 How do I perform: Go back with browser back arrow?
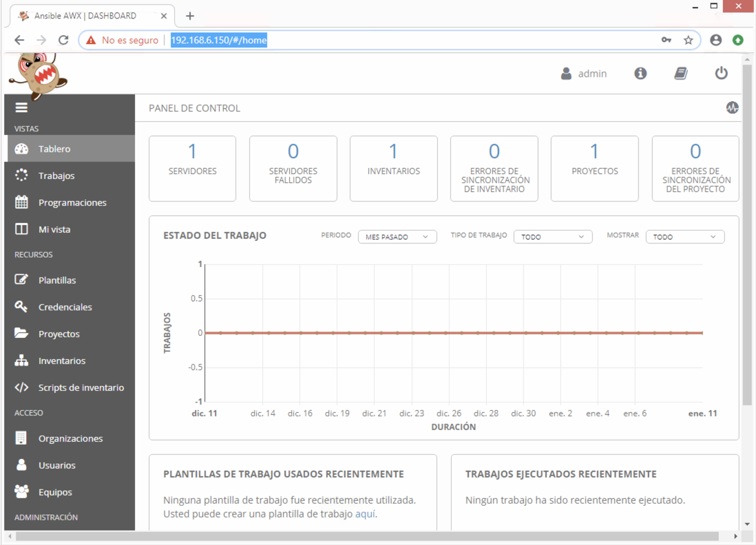tap(19, 40)
